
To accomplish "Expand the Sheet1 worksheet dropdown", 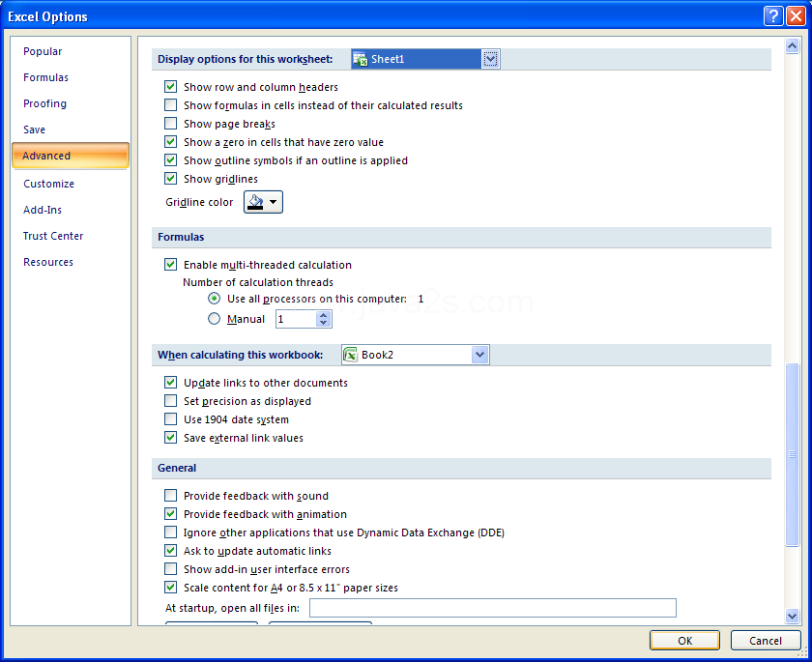I will (x=490, y=59).
